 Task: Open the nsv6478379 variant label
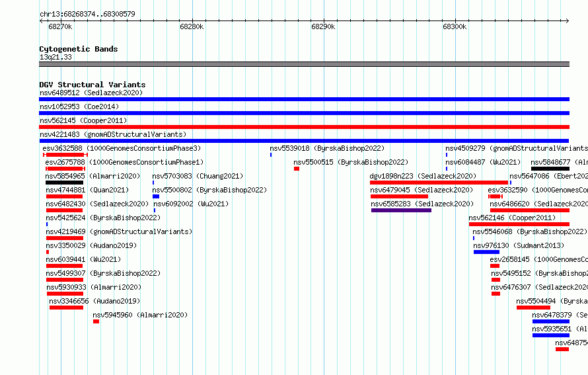tap(560, 315)
